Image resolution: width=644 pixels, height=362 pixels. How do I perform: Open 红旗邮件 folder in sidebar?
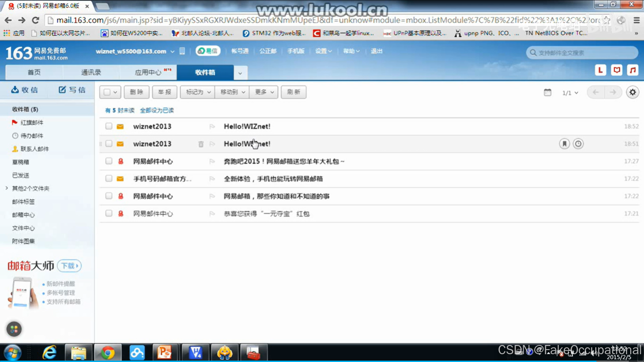[32, 123]
